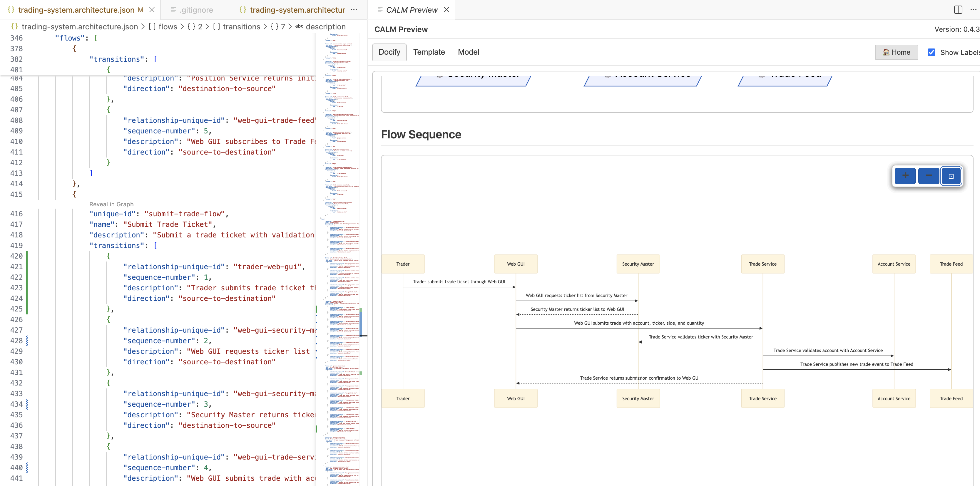
Task: Zoom in on the Flow Sequence diagram
Action: [x=905, y=176]
